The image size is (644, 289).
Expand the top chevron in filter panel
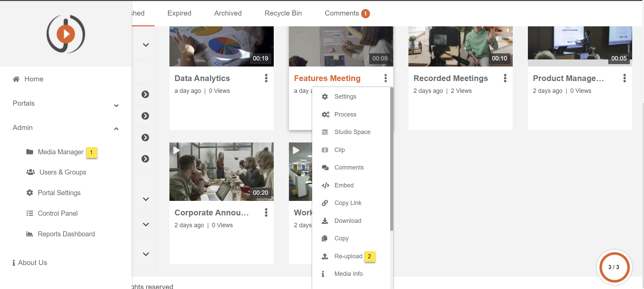(146, 45)
